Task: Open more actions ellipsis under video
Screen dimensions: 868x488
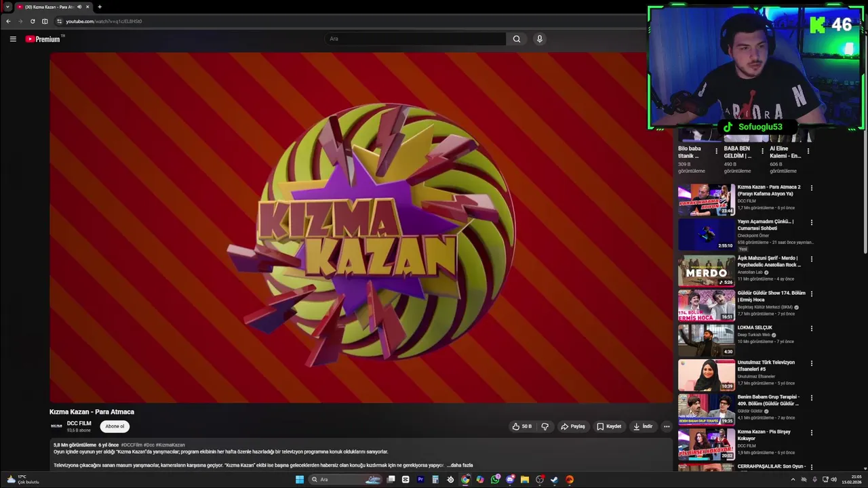Action: [x=667, y=426]
